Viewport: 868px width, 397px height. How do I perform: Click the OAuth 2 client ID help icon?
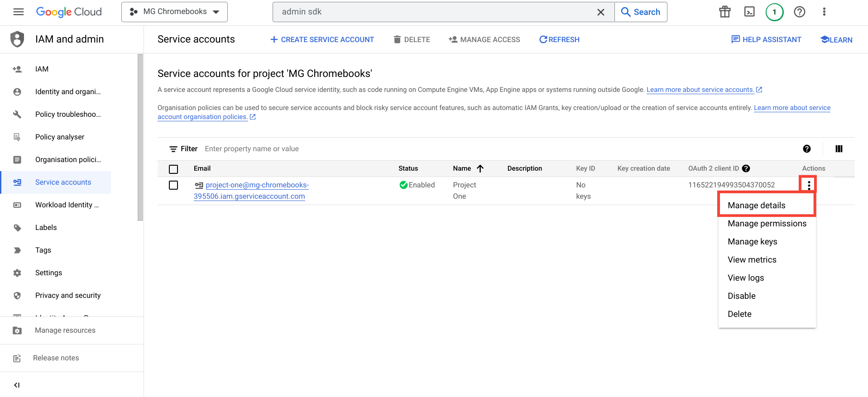pyautogui.click(x=746, y=168)
